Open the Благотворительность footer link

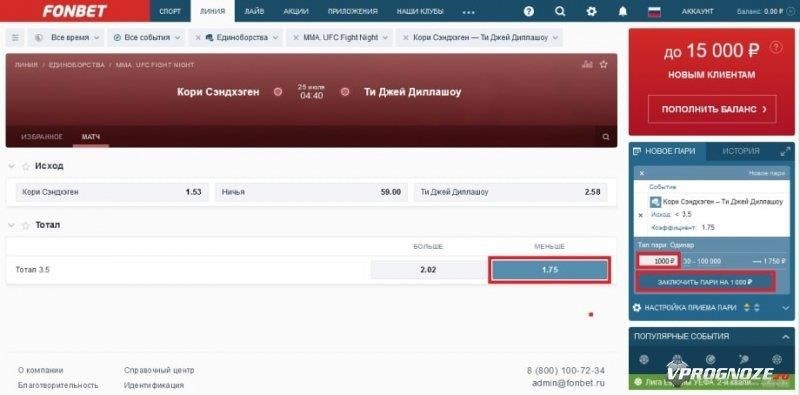[x=58, y=385]
